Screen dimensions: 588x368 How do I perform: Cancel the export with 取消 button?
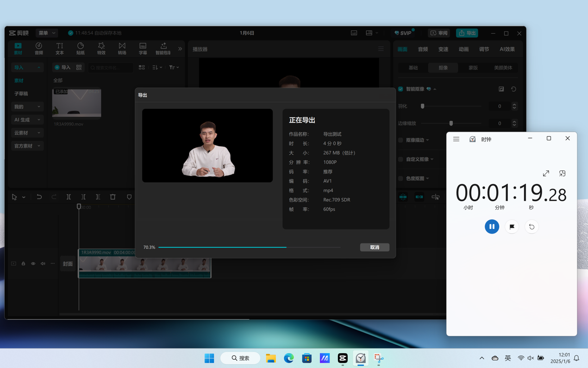pyautogui.click(x=375, y=247)
